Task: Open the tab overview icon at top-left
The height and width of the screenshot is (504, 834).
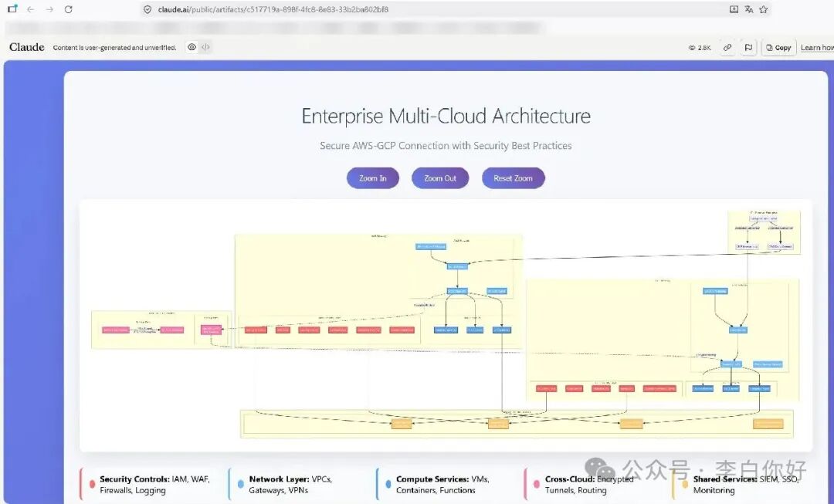Action: 12,9
